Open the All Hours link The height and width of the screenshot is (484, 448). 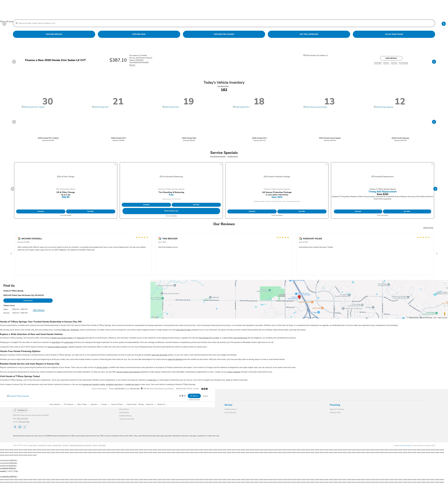(39, 310)
